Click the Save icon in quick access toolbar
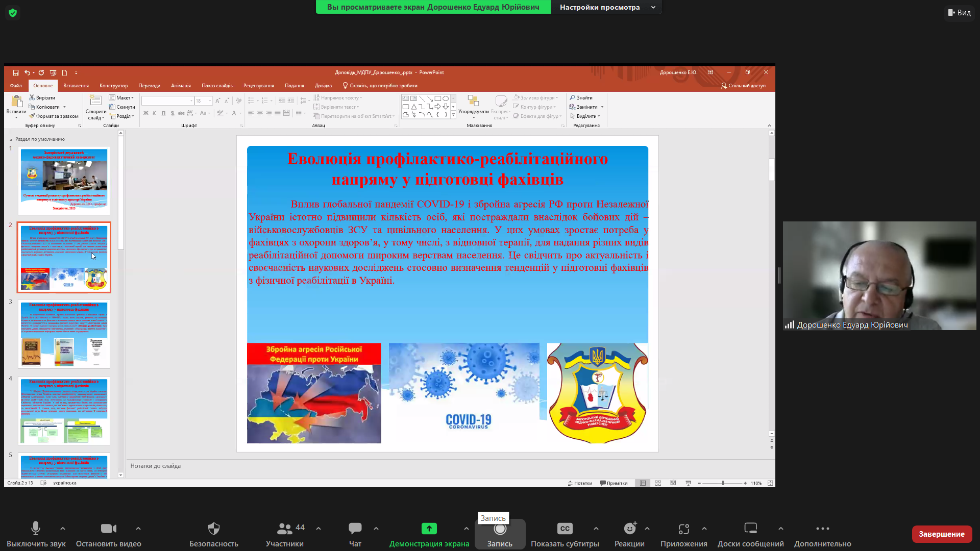980x551 pixels. [x=15, y=72]
